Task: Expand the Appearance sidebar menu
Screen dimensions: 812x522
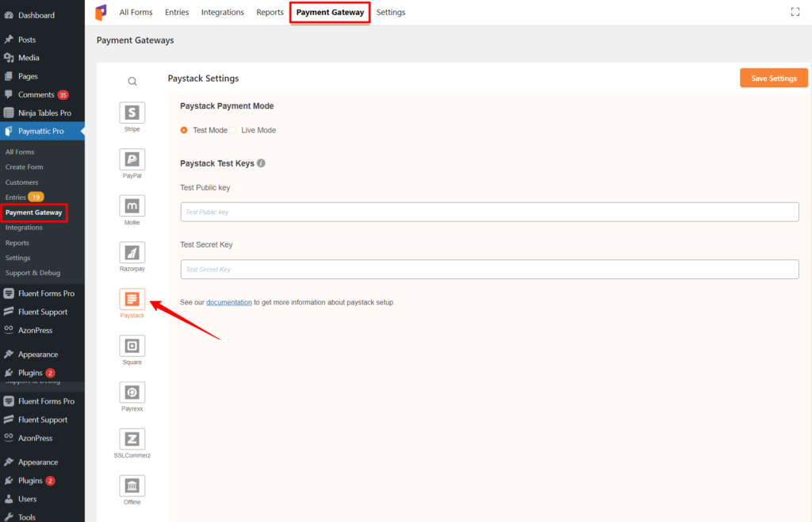Action: (37, 354)
